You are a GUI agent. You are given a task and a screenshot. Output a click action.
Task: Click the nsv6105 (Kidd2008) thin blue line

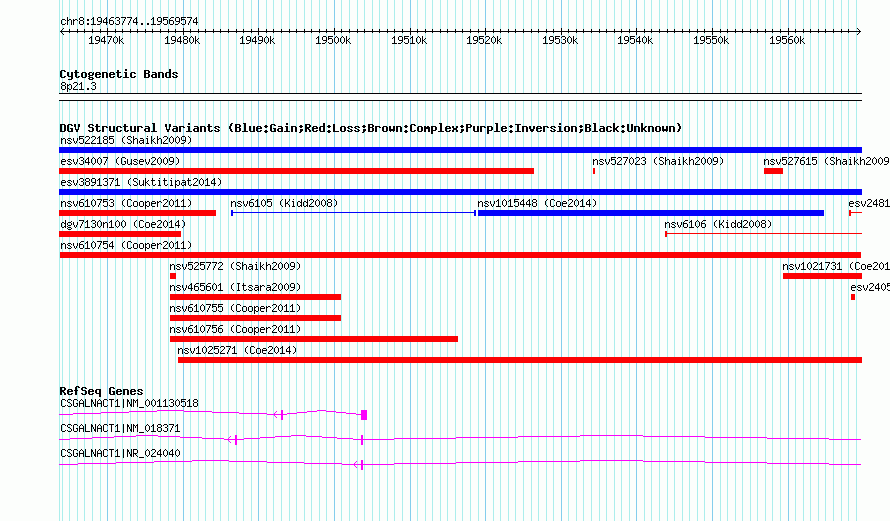[354, 213]
